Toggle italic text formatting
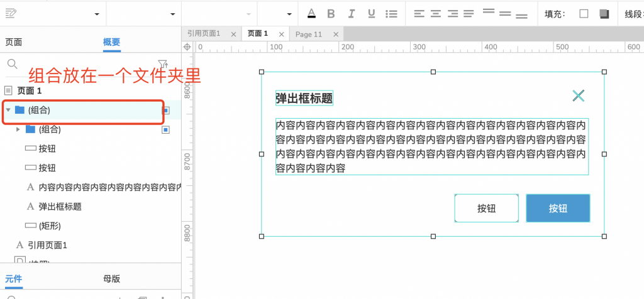 (352, 14)
